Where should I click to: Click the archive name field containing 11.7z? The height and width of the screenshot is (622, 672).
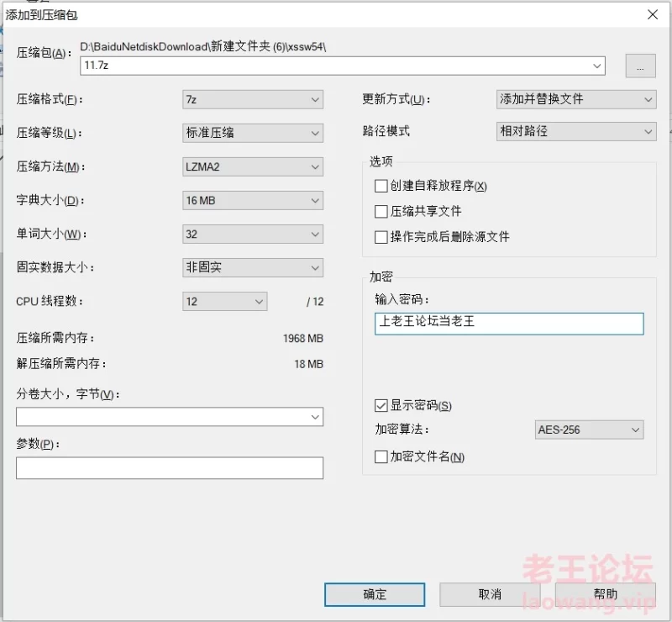(342, 66)
